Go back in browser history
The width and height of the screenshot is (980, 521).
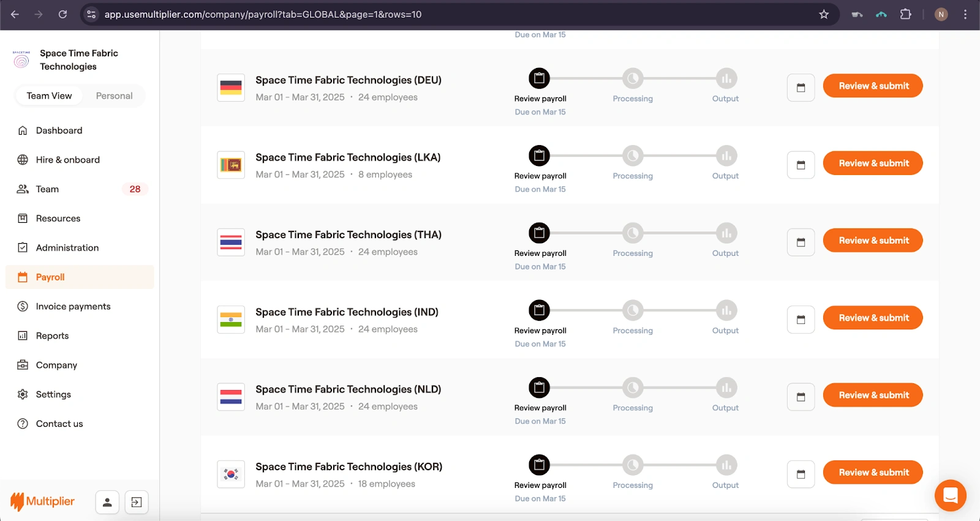pyautogui.click(x=15, y=14)
